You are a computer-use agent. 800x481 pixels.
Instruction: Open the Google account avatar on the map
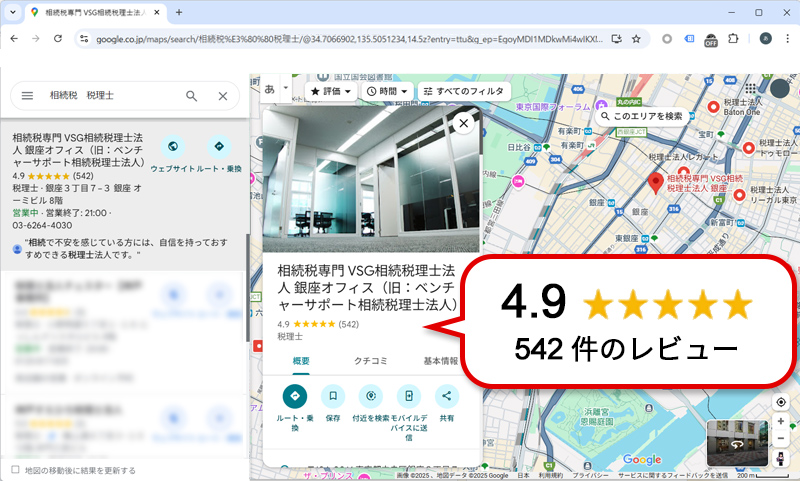pyautogui.click(x=780, y=88)
